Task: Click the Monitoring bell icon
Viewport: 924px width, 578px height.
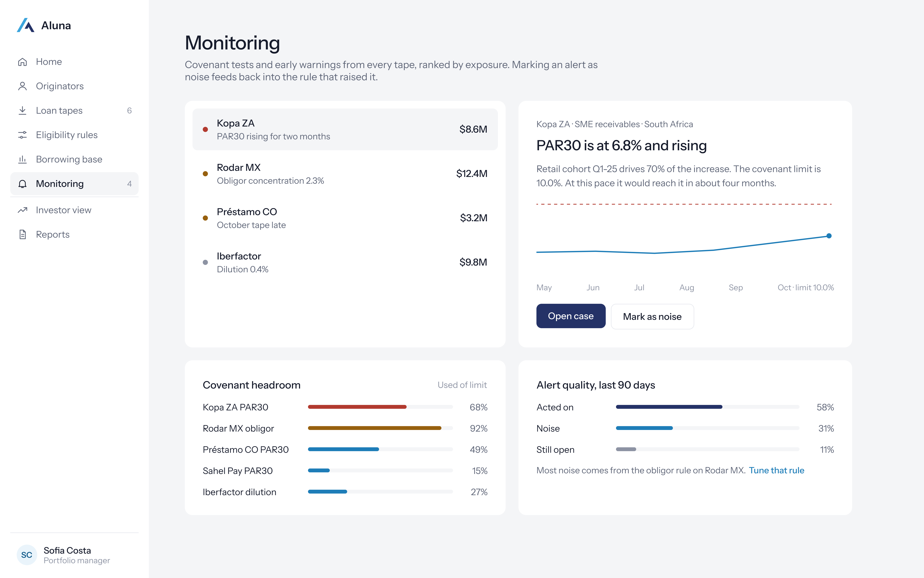Action: [22, 184]
